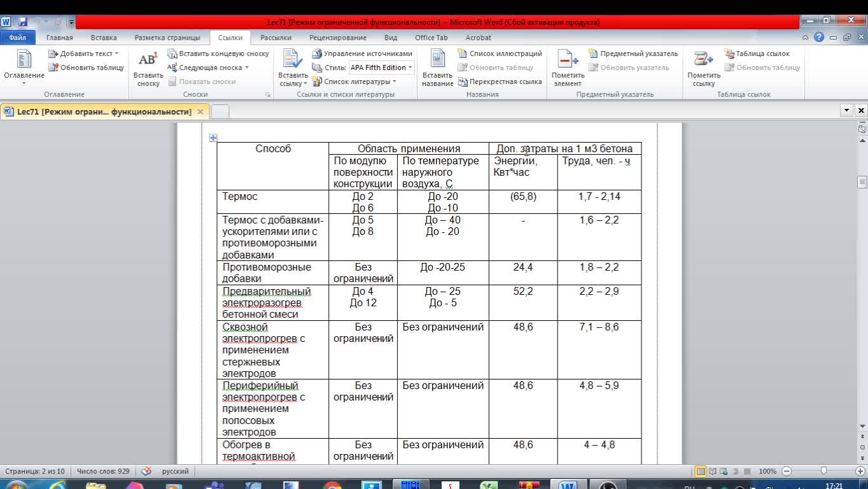The height and width of the screenshot is (489, 868).
Task: Click the русский language indicator
Action: point(176,471)
